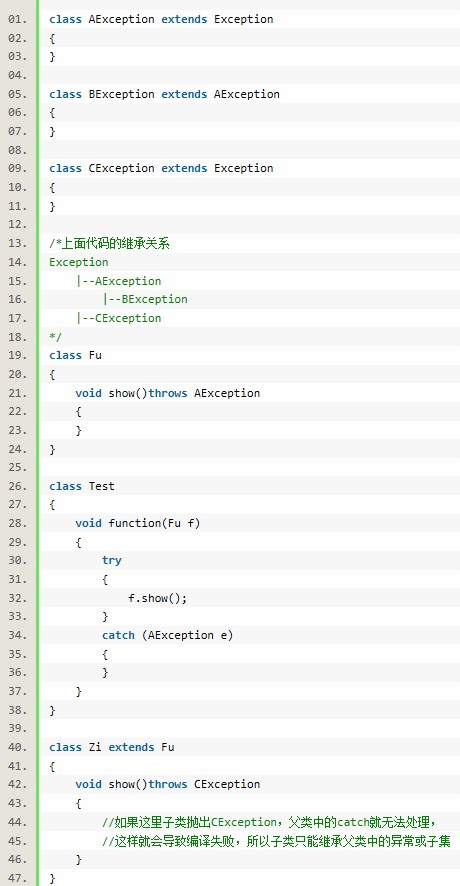460x886 pixels.
Task: Click the statement 'f.show();'
Action: (158, 598)
